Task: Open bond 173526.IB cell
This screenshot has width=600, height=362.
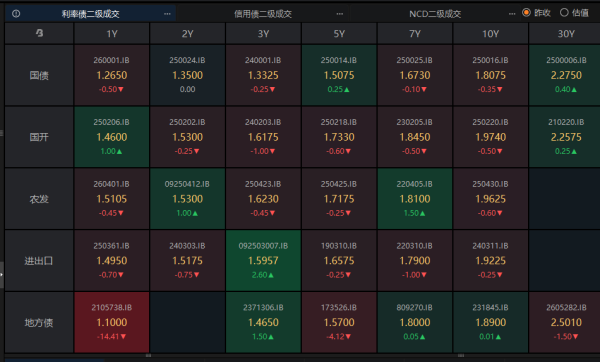Action: (339, 323)
